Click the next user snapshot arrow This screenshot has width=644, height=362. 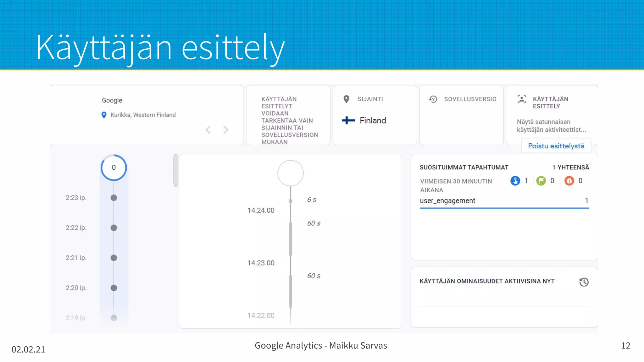point(225,130)
